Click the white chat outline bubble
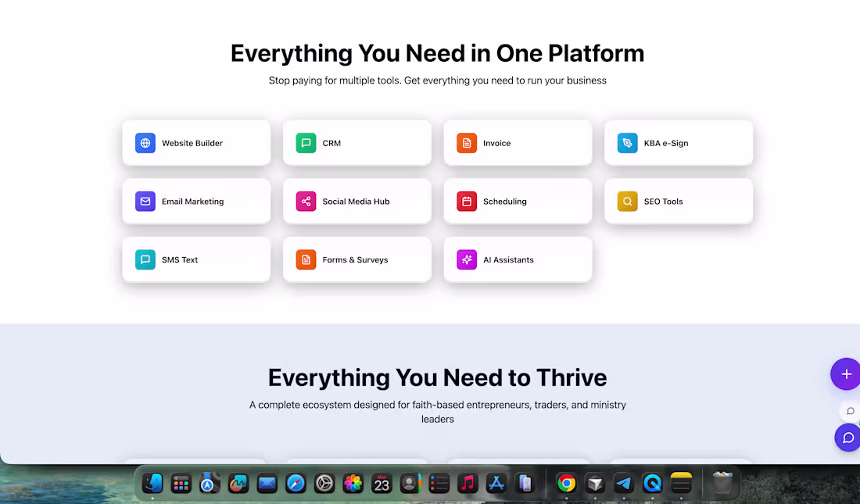The height and width of the screenshot is (504, 860). click(849, 411)
